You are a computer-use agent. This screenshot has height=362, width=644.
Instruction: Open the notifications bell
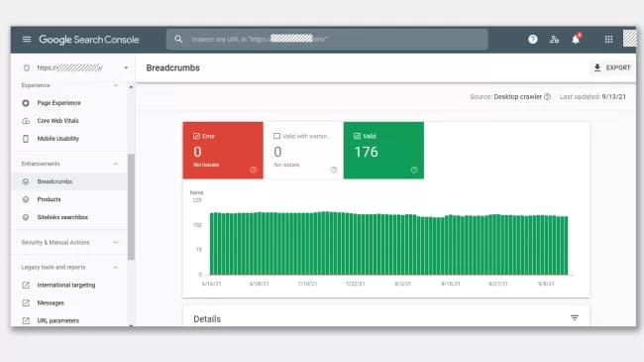(576, 39)
